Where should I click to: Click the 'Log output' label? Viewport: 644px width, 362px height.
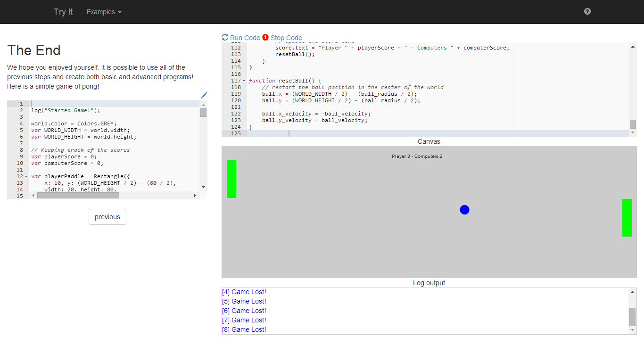click(x=429, y=283)
